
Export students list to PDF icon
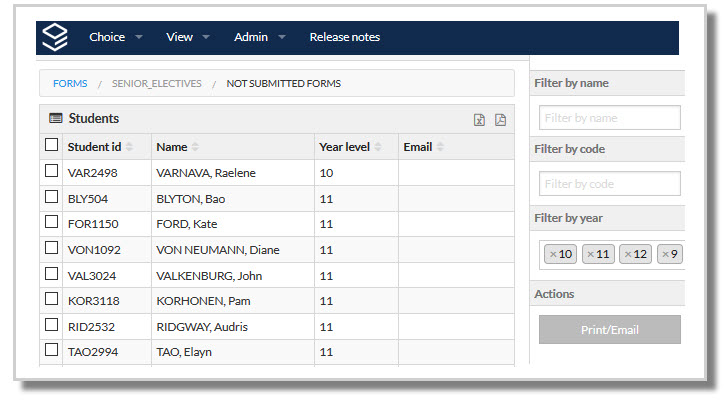[x=501, y=120]
